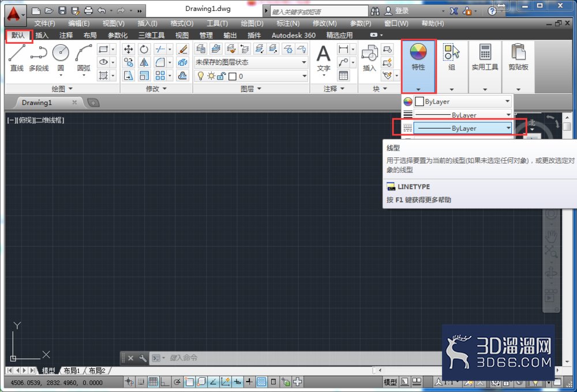The image size is (577, 392).
Task: Click the Open file icon in quick access toolbar
Action: pyautogui.click(x=49, y=10)
